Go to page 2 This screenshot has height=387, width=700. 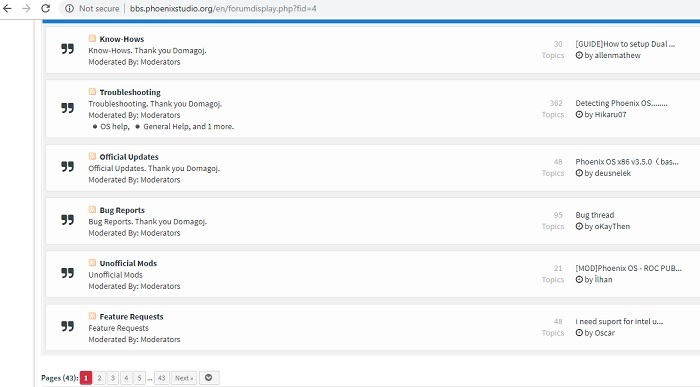(99, 378)
